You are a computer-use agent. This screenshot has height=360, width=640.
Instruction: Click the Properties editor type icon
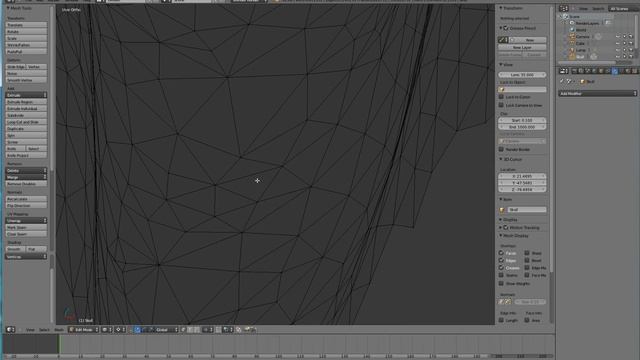(x=564, y=71)
